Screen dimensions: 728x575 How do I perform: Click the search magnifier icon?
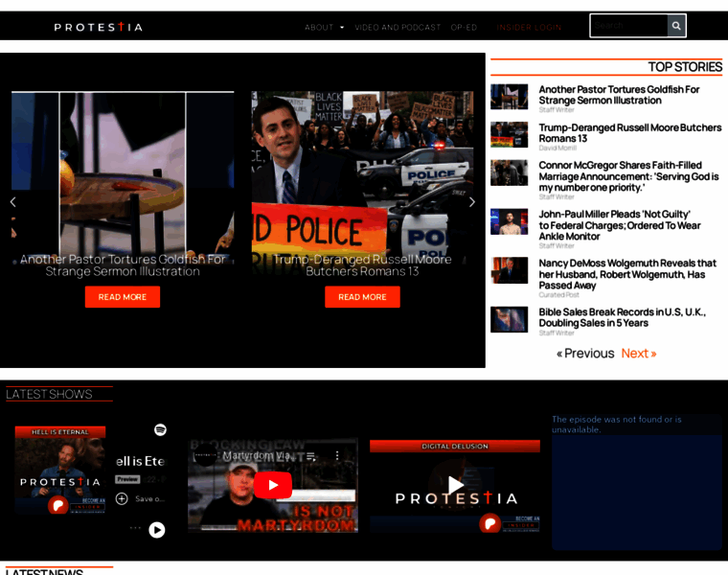(x=676, y=26)
